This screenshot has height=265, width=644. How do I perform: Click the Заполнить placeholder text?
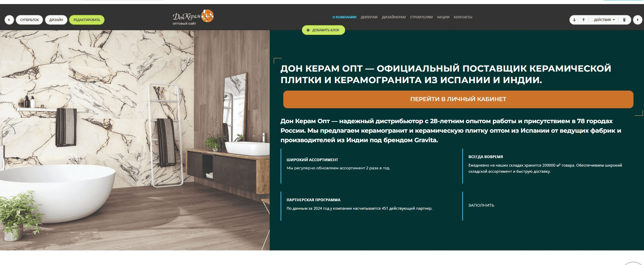(481, 205)
